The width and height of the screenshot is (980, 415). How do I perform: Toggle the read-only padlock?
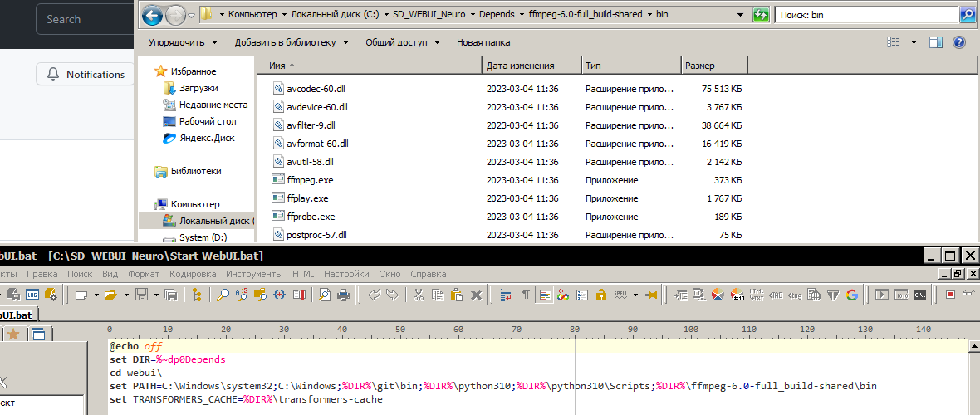pos(600,295)
